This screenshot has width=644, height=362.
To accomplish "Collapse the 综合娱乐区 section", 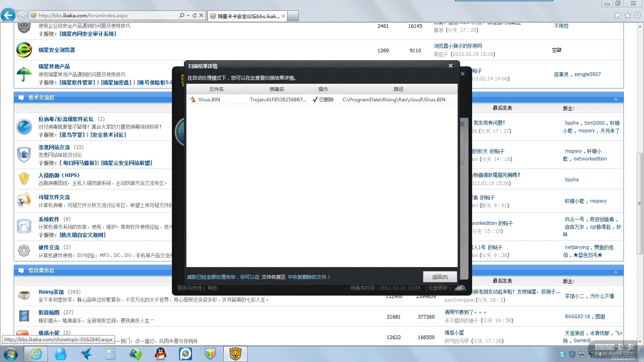I will pyautogui.click(x=616, y=272).
